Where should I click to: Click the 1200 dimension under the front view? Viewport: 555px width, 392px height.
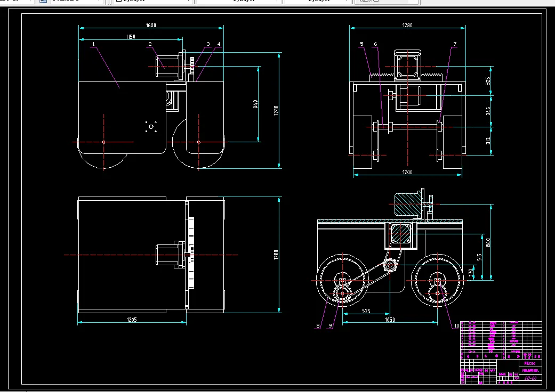coord(407,173)
